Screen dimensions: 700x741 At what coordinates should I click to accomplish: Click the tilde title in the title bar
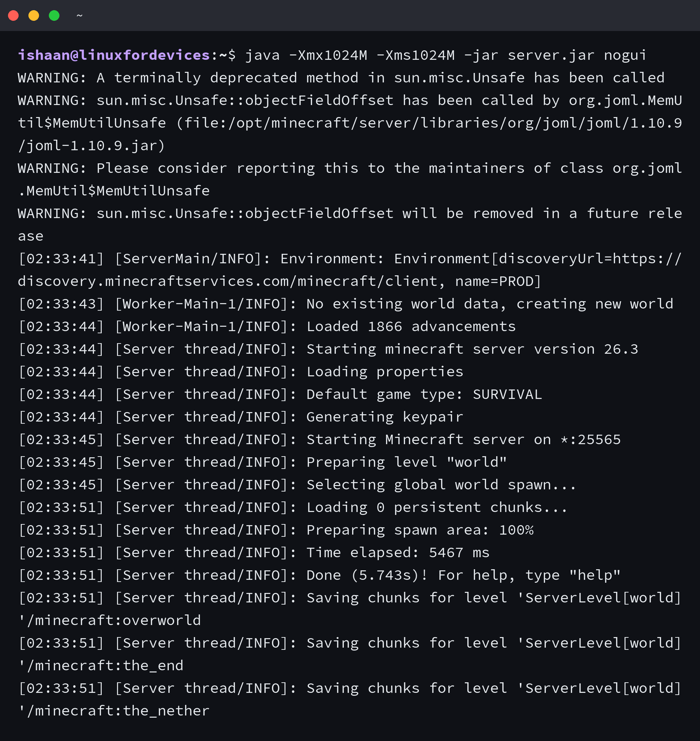(x=79, y=15)
